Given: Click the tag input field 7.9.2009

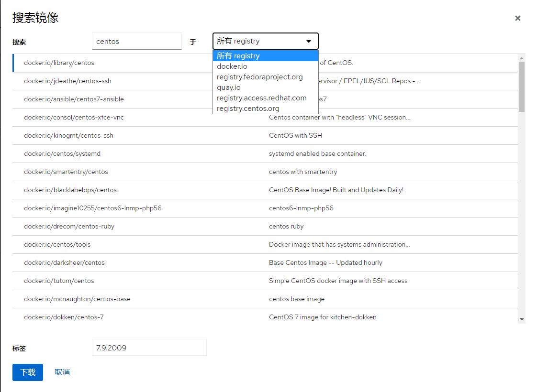Looking at the screenshot, I should pos(149,348).
